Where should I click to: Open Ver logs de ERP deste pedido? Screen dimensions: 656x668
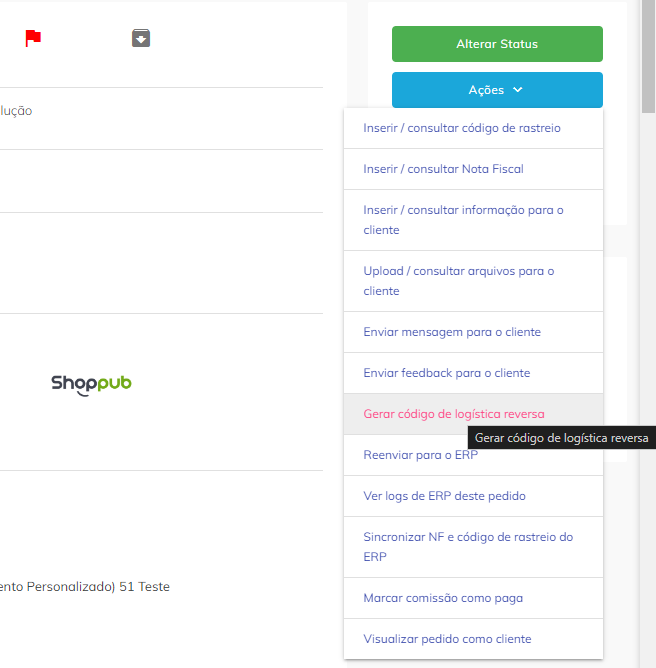point(473,496)
